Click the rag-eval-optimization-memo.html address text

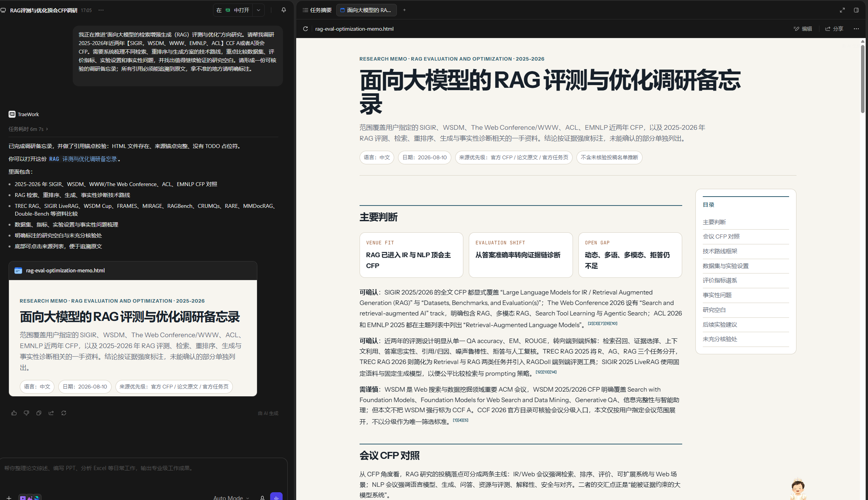tap(354, 29)
